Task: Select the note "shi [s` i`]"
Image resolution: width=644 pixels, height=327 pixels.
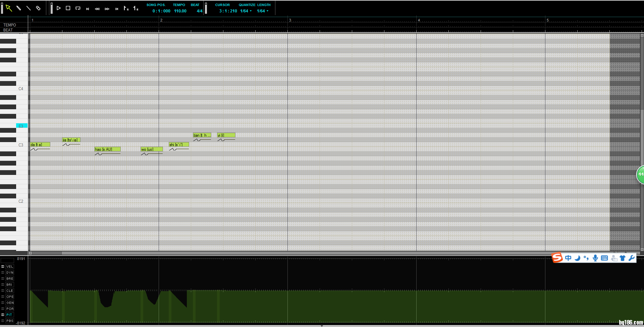Action: (179, 145)
